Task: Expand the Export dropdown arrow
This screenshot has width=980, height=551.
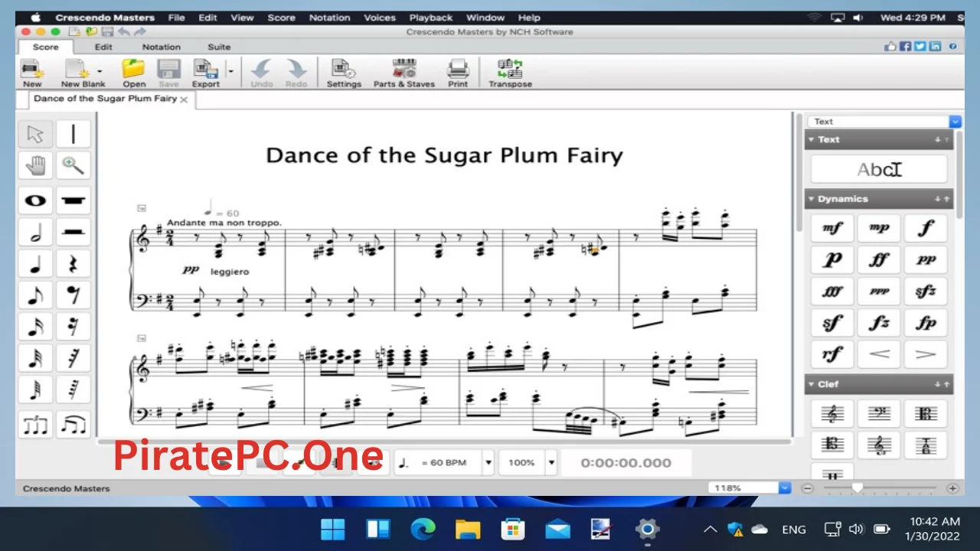Action: click(x=230, y=71)
